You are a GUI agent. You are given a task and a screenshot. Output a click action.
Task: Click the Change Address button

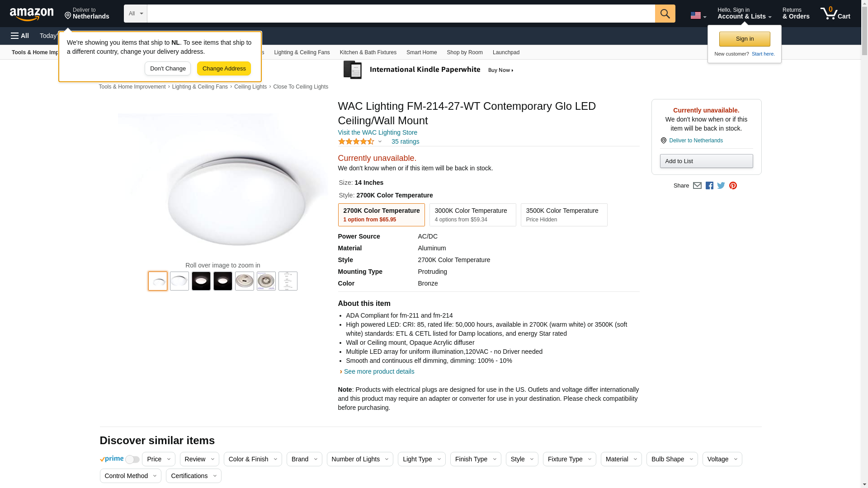(x=224, y=69)
